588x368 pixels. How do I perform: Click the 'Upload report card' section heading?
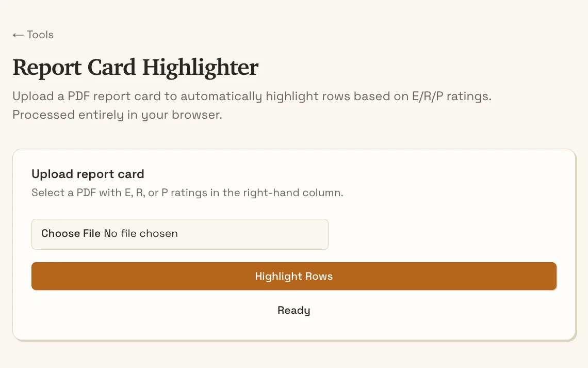click(x=88, y=174)
